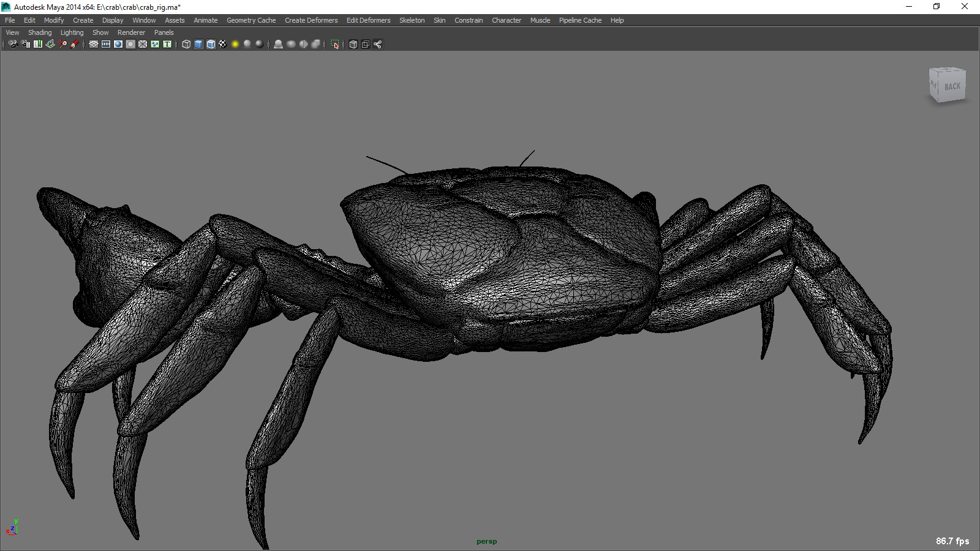Toggle the Motion Blur icon
980x551 pixels.
pos(291,44)
